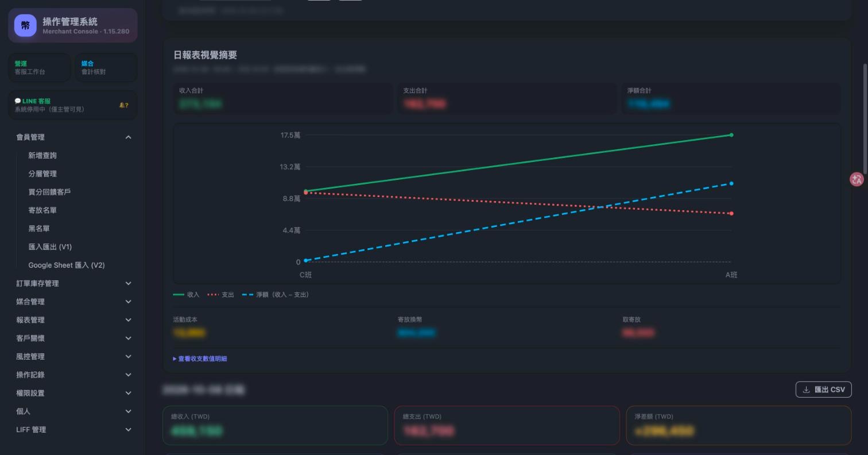868x455 pixels.
Task: Click the blue dashed 淨額 legend entry
Action: tap(276, 295)
